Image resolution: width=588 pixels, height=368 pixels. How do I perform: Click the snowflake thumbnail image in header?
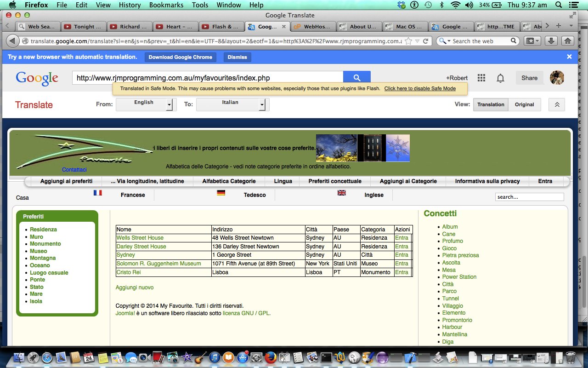point(398,148)
